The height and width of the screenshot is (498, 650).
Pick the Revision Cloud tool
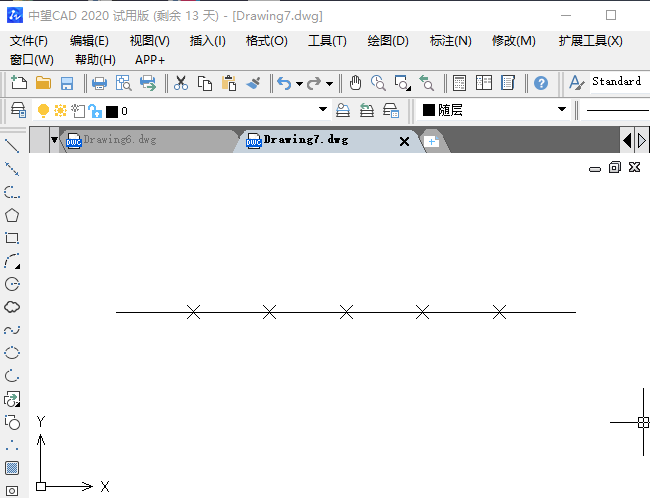[12, 307]
